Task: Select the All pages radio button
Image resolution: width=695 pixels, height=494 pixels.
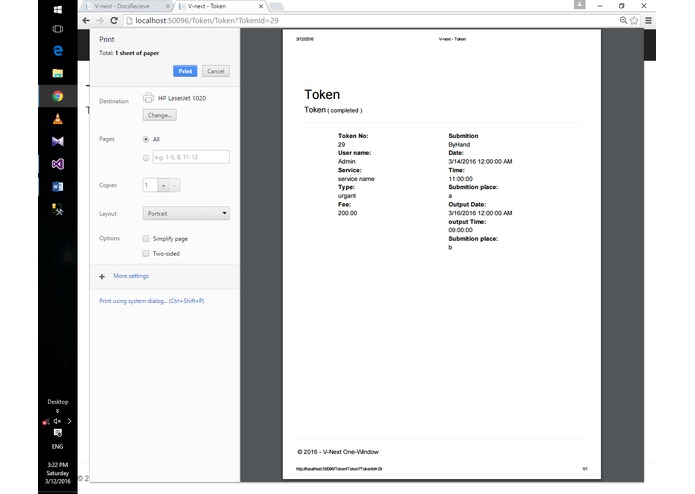Action: point(146,139)
